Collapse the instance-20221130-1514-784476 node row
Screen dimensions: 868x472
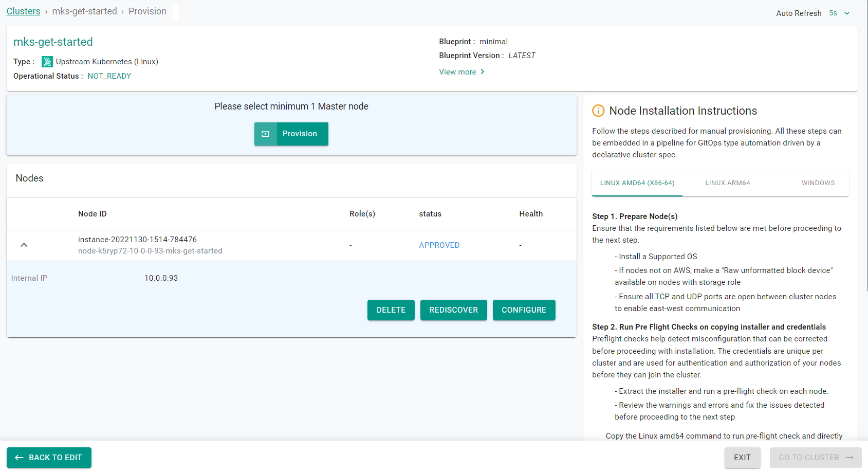[x=24, y=245]
